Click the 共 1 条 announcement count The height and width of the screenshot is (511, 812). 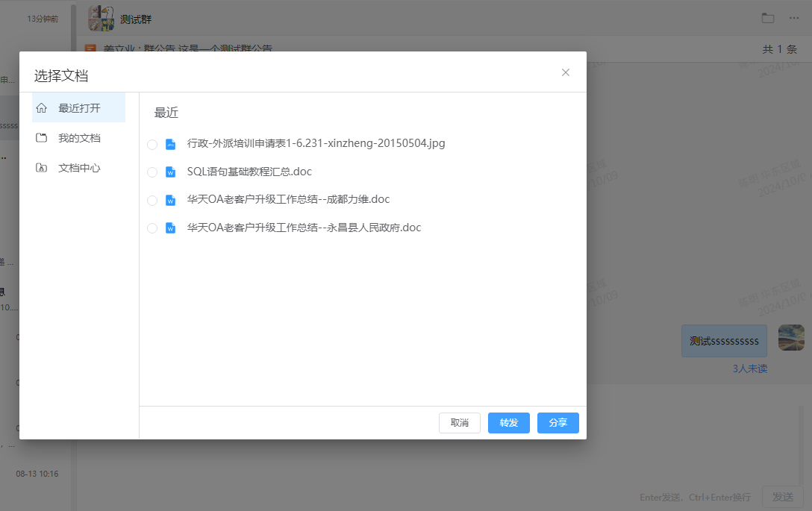click(779, 49)
